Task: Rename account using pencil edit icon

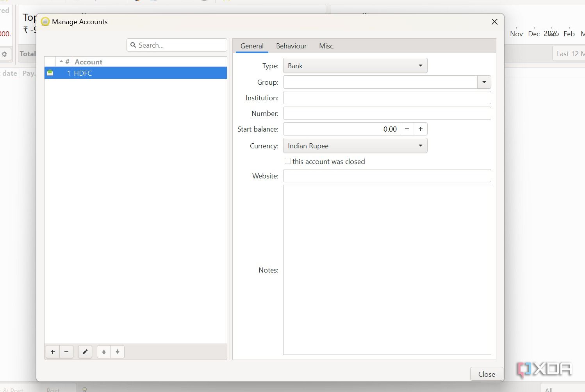Action: tap(85, 352)
